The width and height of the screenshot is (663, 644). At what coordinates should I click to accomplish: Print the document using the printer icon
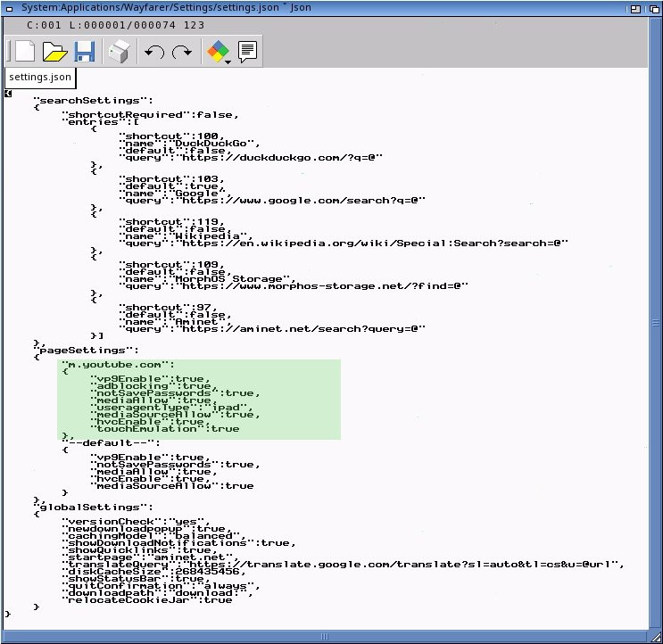coord(119,53)
